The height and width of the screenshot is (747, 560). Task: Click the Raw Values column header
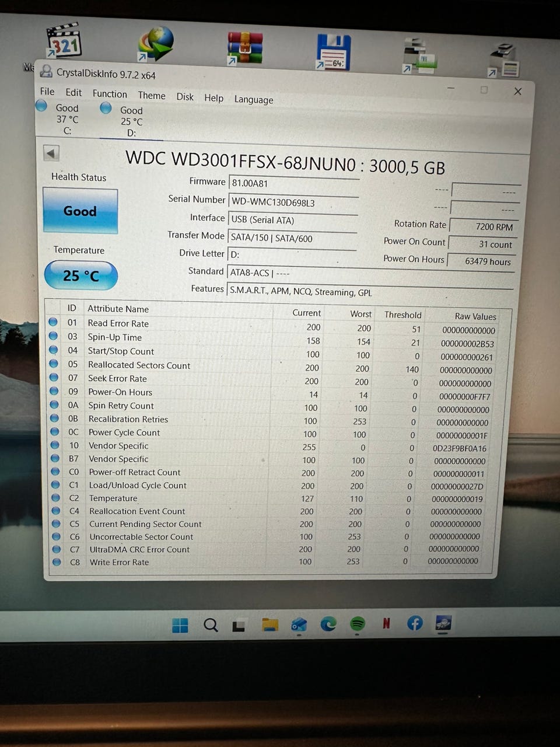pos(475,316)
